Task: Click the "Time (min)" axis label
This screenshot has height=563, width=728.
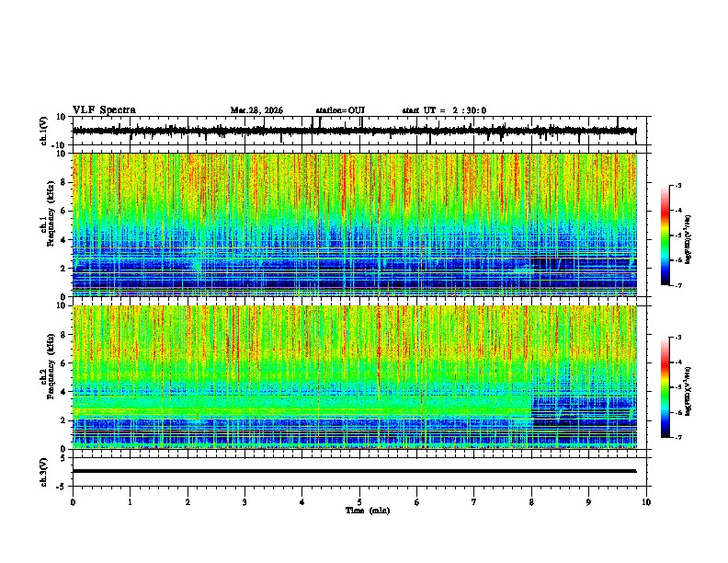Action: coord(368,511)
